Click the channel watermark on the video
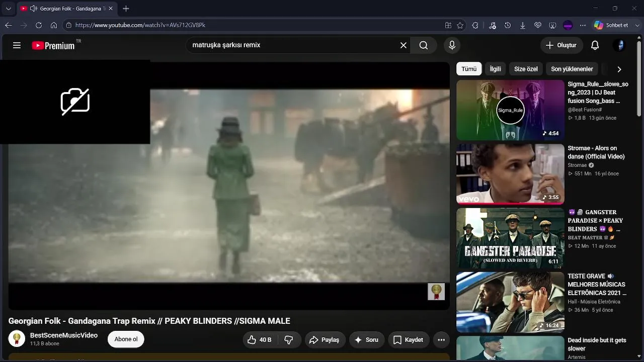Image resolution: width=644 pixels, height=362 pixels. (436, 292)
